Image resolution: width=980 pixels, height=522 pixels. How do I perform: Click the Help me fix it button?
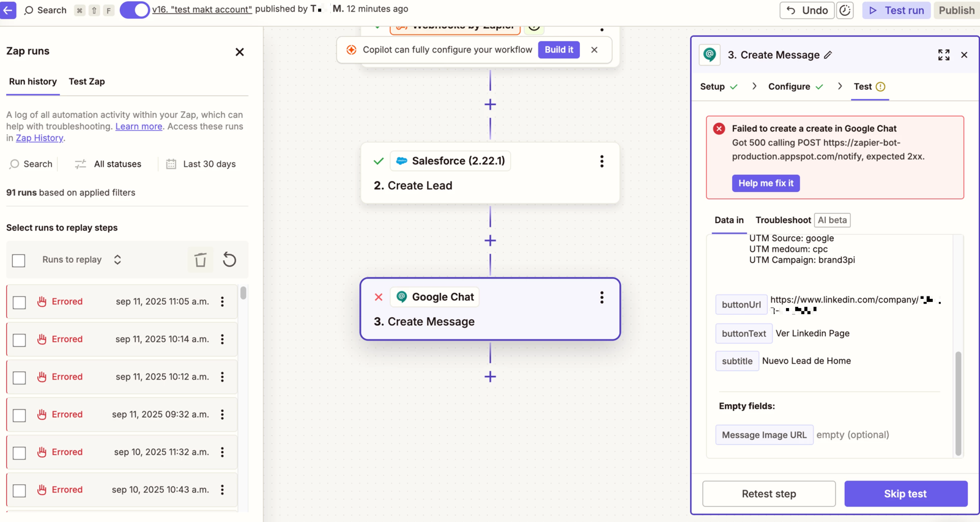(765, 183)
